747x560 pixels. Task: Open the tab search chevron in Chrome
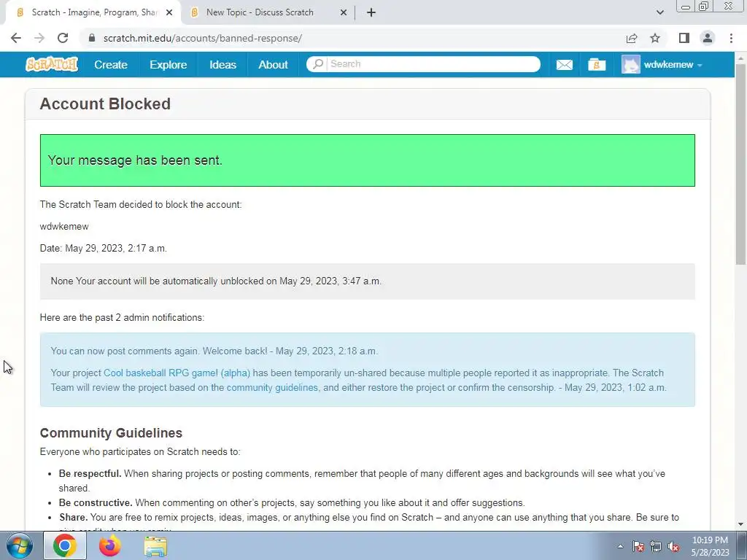pos(659,12)
